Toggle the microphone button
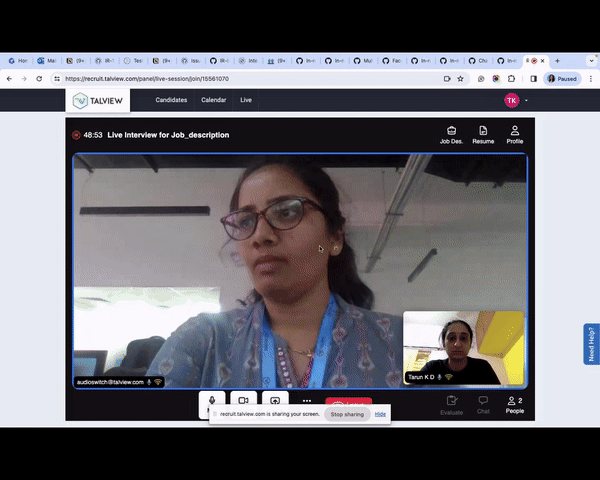Viewport: 600px width, 480px height. click(x=212, y=400)
